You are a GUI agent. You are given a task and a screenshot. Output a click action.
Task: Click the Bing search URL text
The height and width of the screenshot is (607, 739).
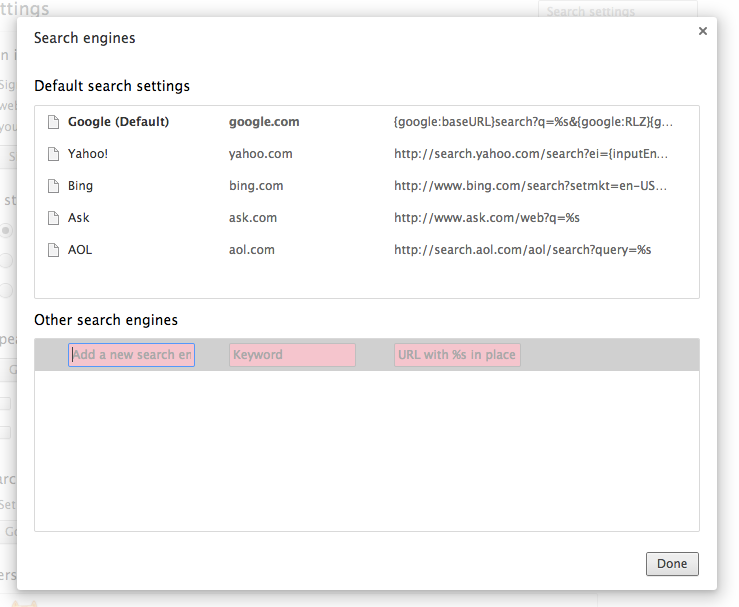[x=531, y=186]
